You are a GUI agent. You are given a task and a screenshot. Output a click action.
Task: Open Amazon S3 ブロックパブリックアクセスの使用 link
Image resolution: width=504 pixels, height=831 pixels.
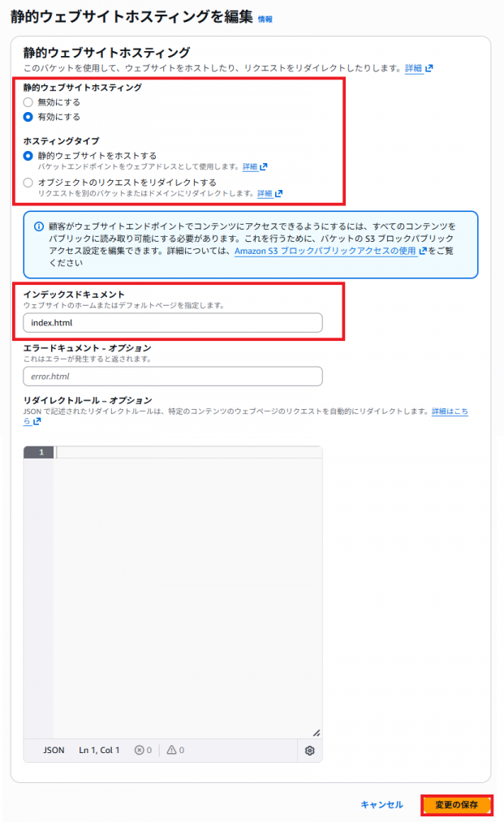coord(325,252)
